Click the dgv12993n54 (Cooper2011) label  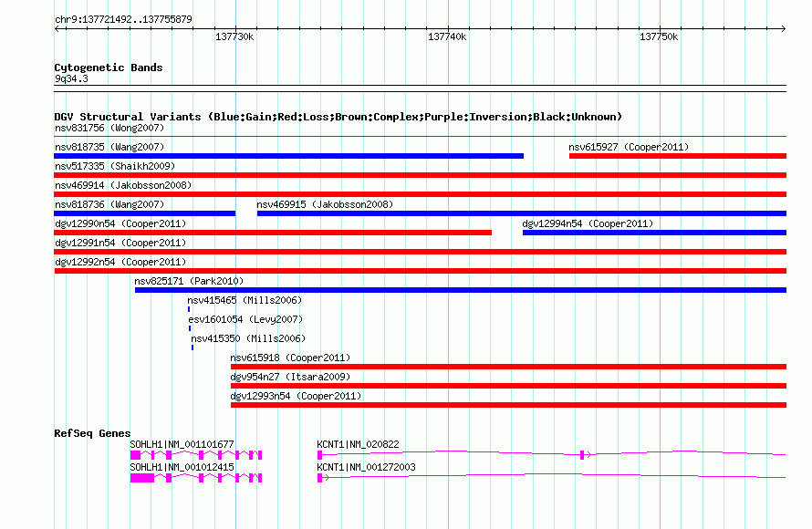coord(296,396)
